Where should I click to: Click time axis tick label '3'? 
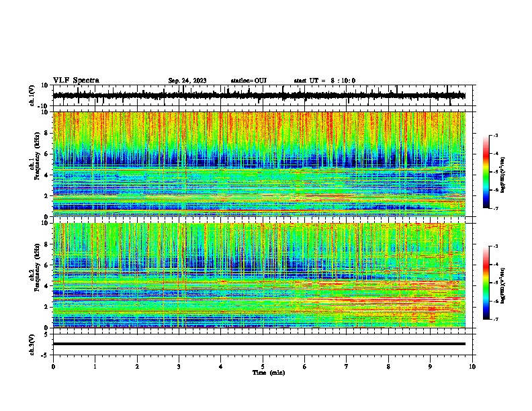179,367
